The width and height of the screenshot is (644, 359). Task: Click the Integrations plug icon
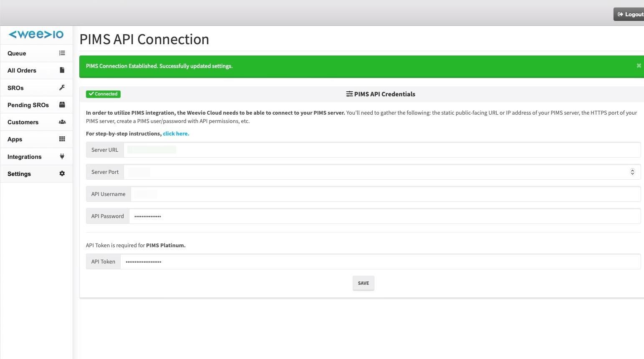click(x=62, y=156)
